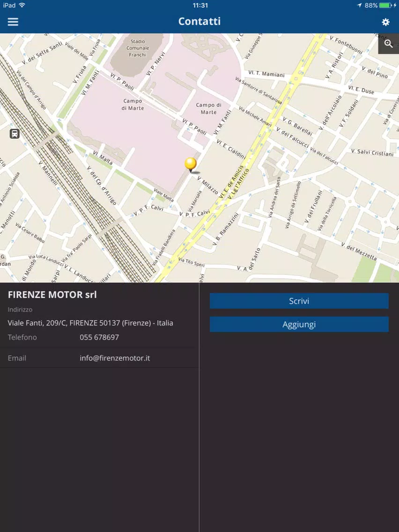Tap the Scrivi button
The width and height of the screenshot is (399, 532).
tap(299, 301)
